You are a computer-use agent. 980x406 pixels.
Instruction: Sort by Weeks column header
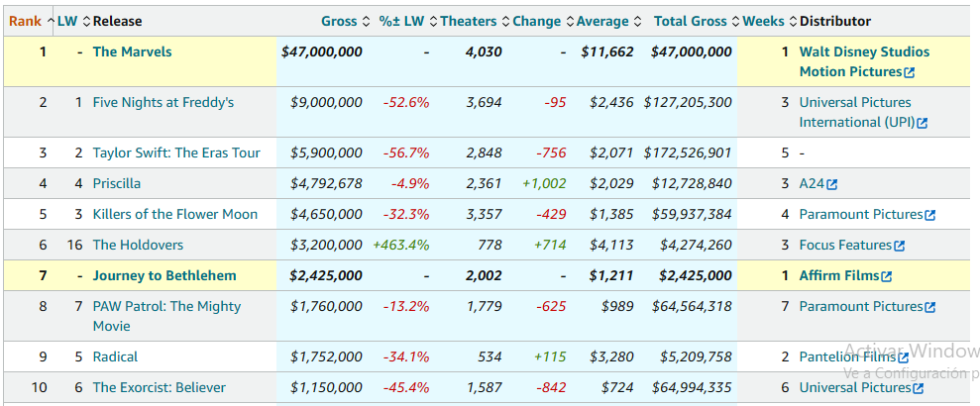tap(763, 21)
